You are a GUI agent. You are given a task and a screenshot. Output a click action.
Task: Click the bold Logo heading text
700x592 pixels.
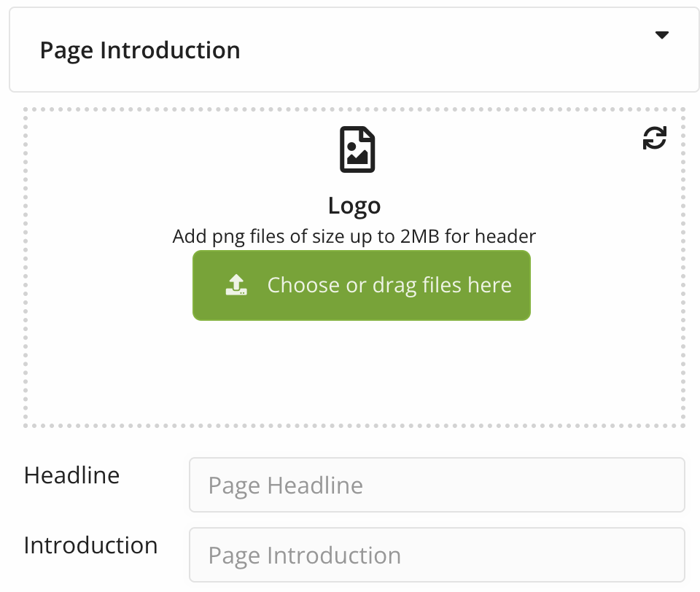pyautogui.click(x=354, y=206)
